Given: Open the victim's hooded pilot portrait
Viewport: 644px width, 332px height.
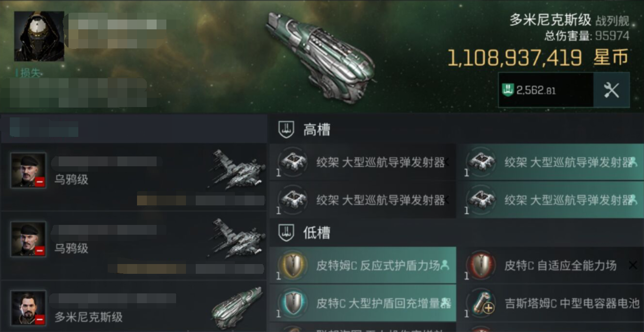Looking at the screenshot, I should click(39, 36).
